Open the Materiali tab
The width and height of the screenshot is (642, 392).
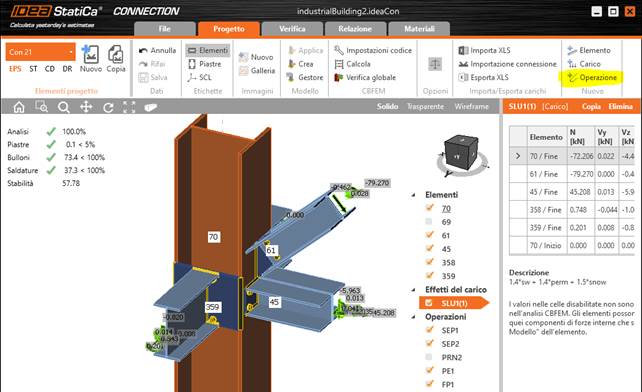tap(419, 29)
